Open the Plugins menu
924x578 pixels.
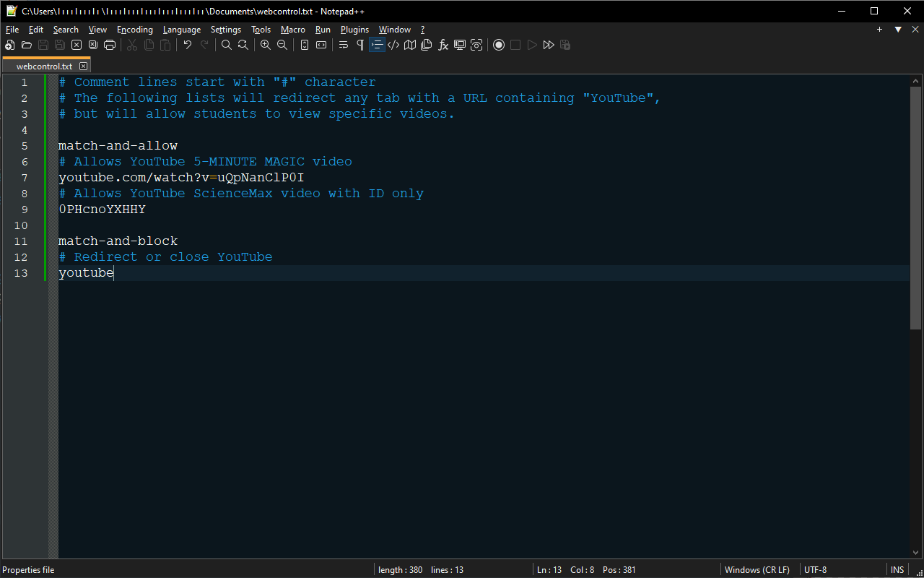click(354, 30)
